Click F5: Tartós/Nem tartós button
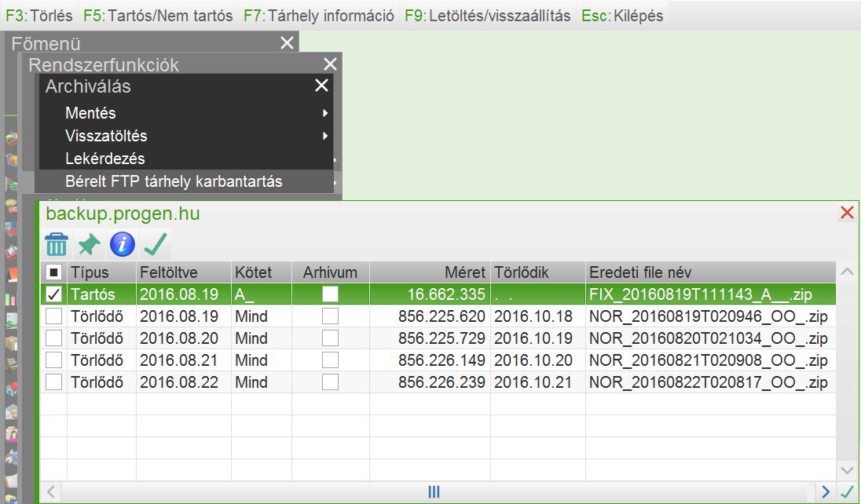861x504 pixels. point(158,16)
